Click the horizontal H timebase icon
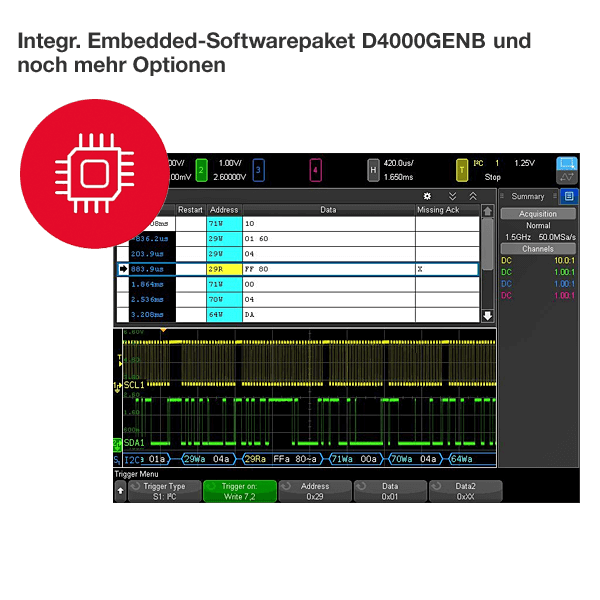 point(373,170)
